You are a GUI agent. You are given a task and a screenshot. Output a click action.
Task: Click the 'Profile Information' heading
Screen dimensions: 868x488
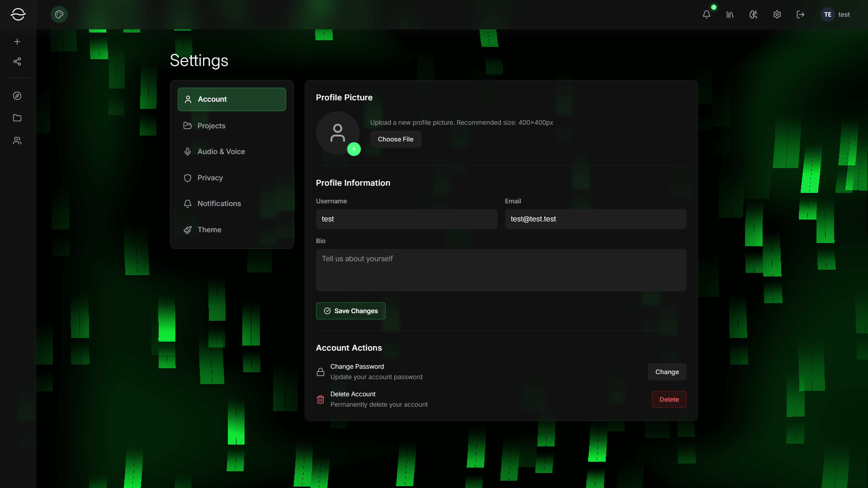click(x=353, y=183)
